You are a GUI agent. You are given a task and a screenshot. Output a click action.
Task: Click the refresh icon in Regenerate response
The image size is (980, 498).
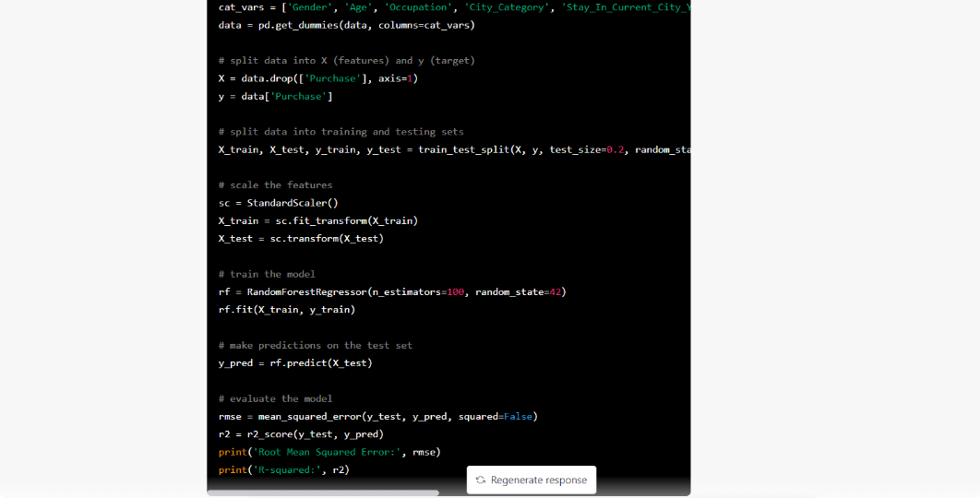481,480
